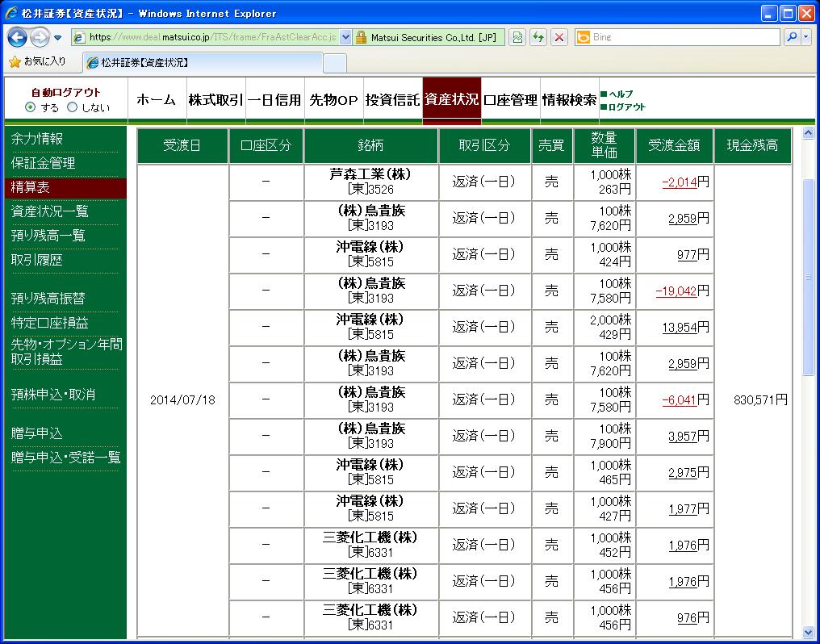Click the 977 settlement amount link
This screenshot has width=820, height=644.
(687, 255)
